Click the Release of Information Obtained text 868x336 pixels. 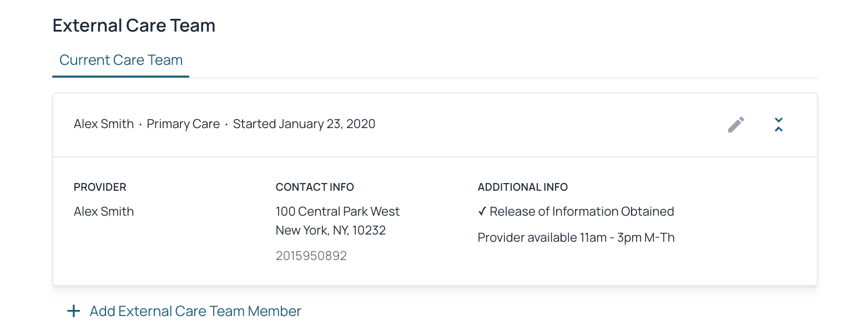[582, 211]
